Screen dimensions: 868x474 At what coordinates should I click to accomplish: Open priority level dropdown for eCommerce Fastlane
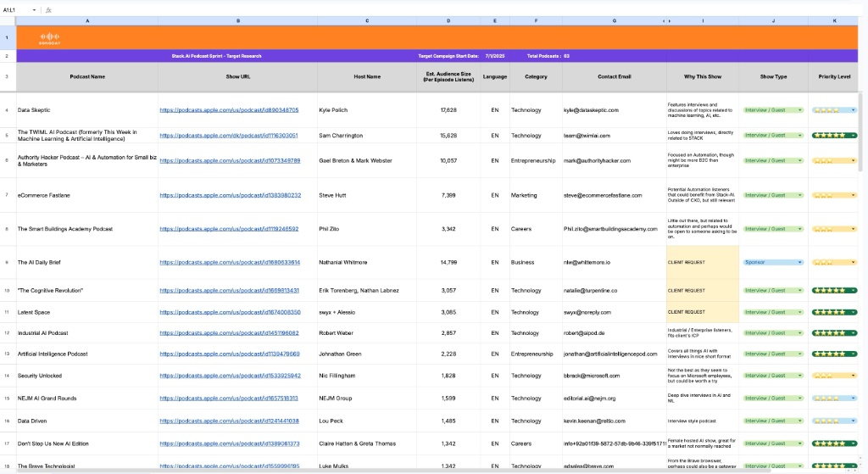click(x=854, y=195)
